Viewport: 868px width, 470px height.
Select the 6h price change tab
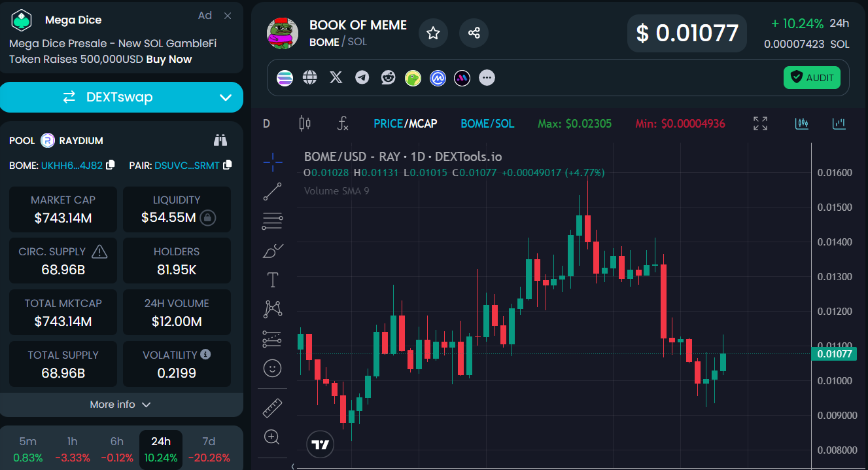point(117,450)
